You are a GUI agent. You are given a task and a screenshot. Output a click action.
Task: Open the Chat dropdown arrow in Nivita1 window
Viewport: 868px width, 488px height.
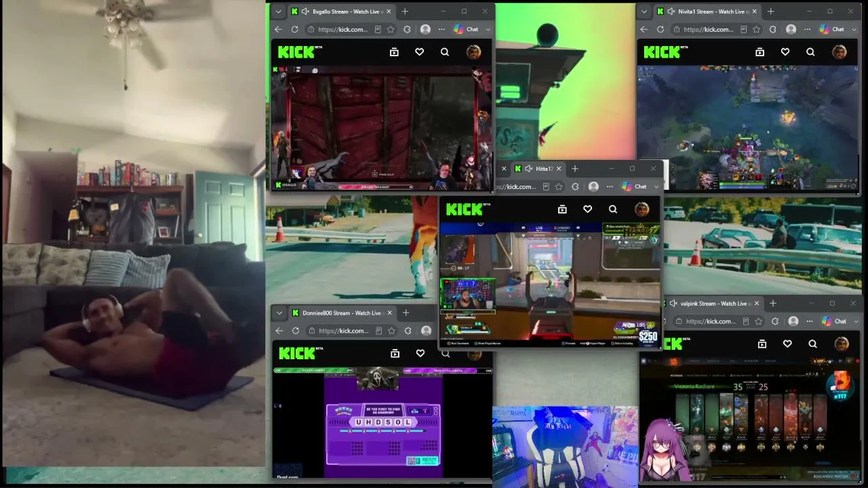(x=853, y=30)
